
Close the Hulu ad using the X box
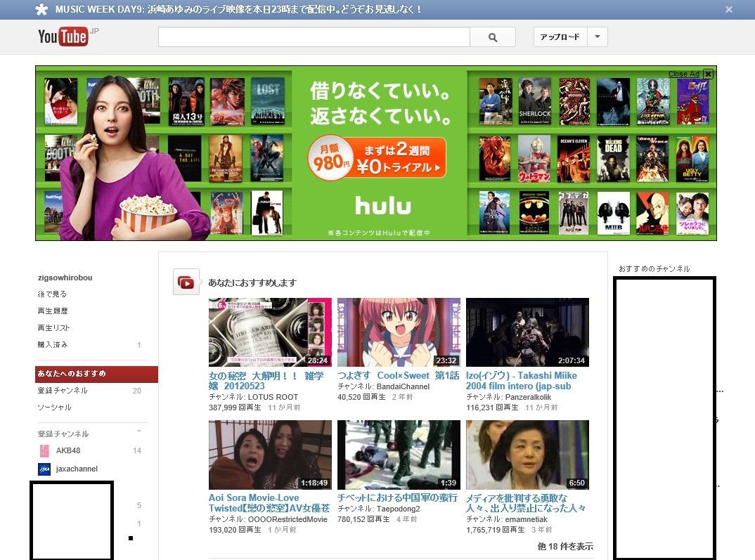(708, 74)
